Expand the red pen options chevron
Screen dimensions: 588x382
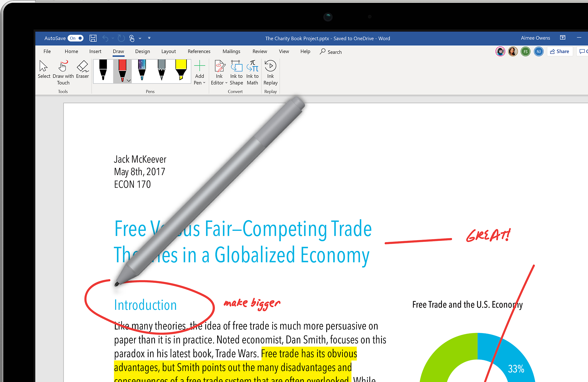129,81
